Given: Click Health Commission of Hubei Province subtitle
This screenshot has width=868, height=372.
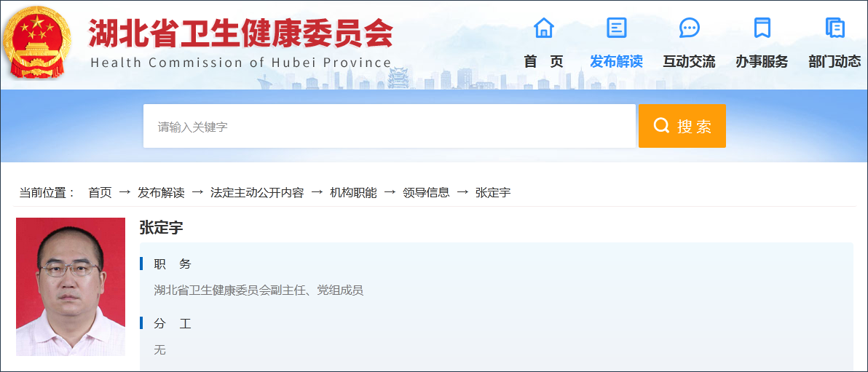Looking at the screenshot, I should point(241,63).
